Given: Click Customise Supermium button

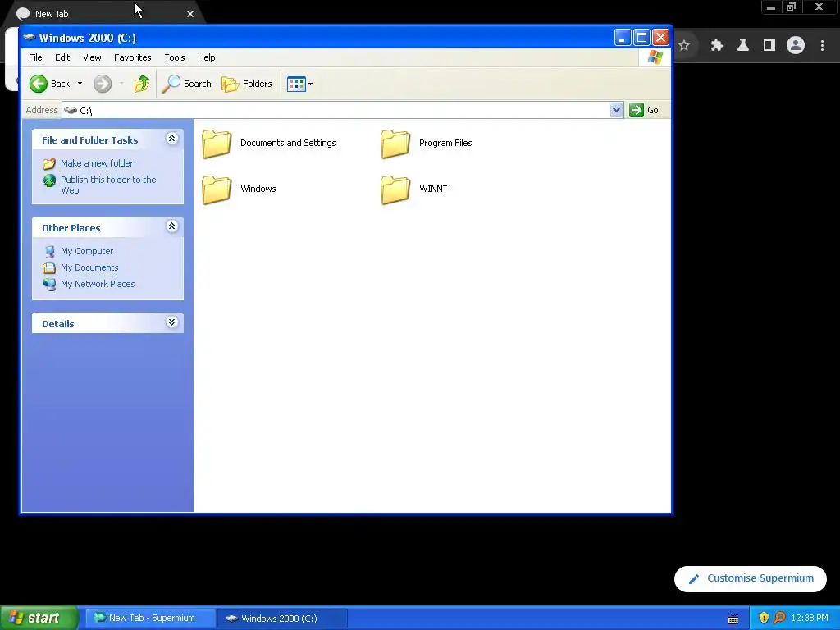Looking at the screenshot, I should click(750, 578).
